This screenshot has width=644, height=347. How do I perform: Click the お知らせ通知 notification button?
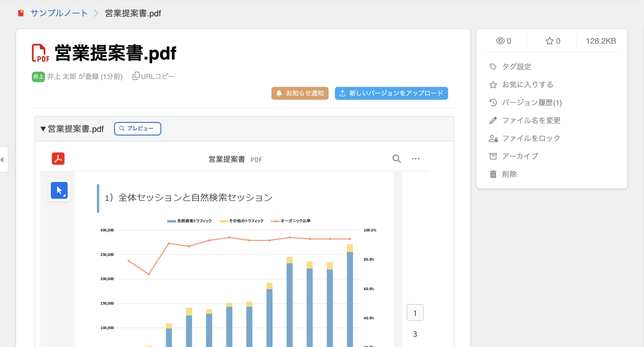[300, 93]
